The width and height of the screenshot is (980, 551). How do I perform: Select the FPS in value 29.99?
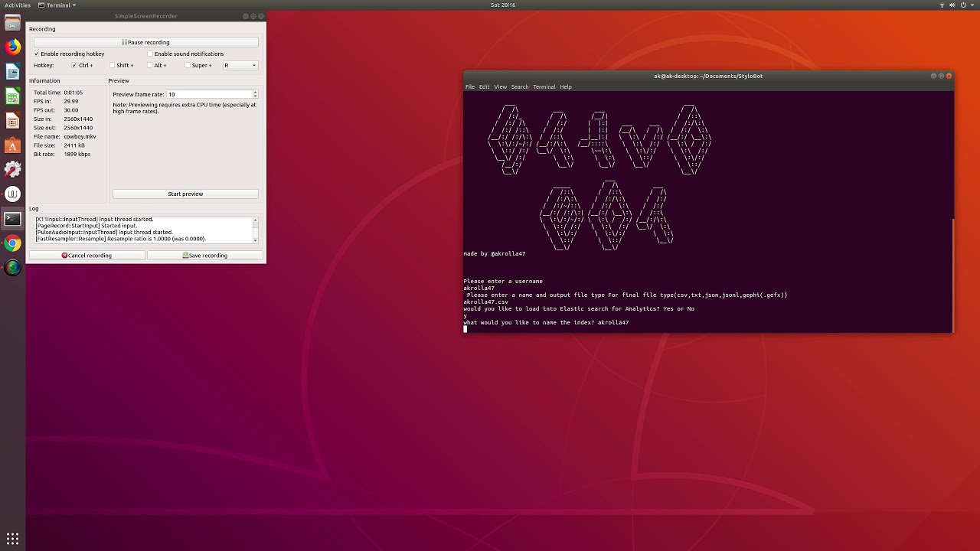(71, 101)
